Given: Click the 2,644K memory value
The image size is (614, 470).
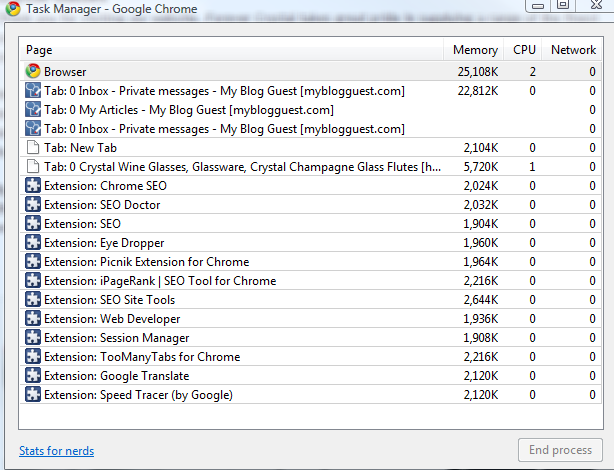Looking at the screenshot, I should tap(481, 300).
